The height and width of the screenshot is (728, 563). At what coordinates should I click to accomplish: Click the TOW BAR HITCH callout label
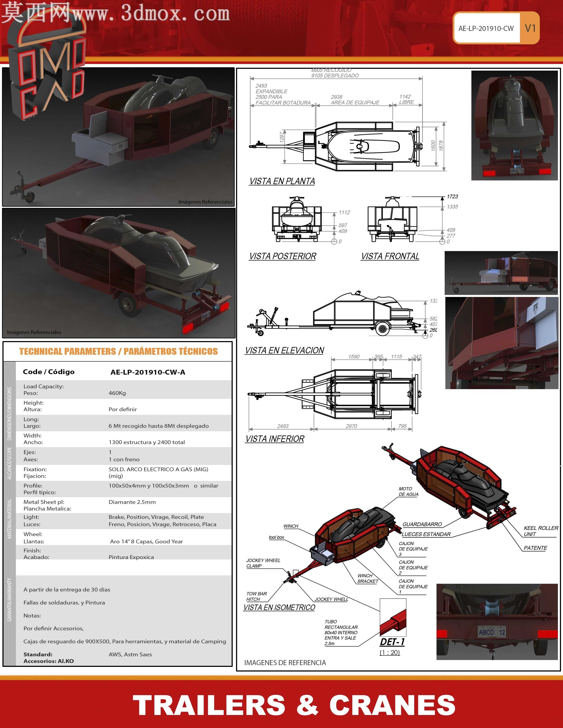click(x=257, y=597)
